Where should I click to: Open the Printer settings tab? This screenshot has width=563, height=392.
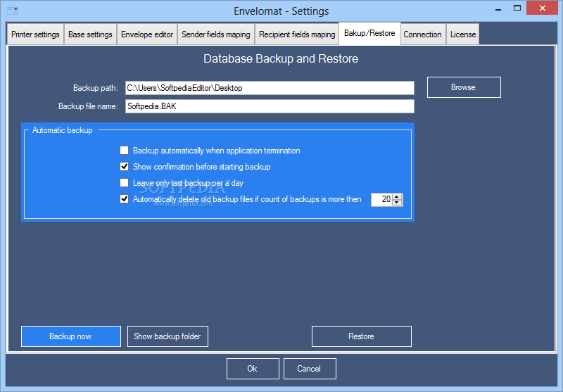tap(35, 34)
